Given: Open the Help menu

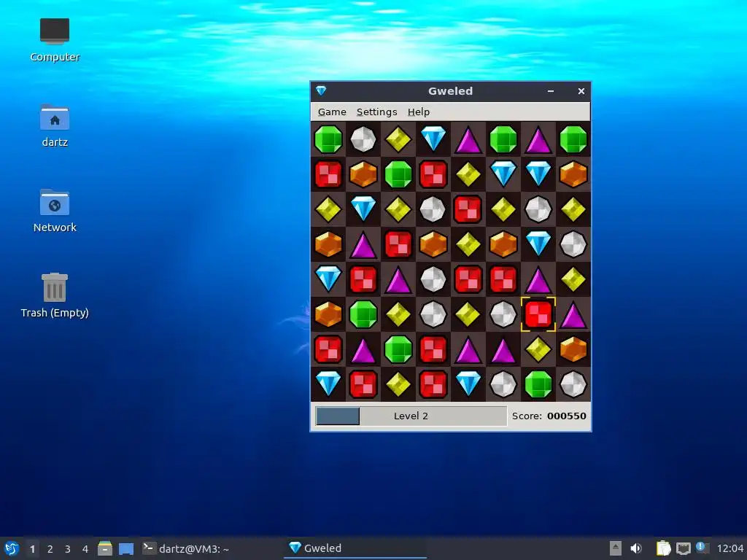Looking at the screenshot, I should tap(419, 112).
